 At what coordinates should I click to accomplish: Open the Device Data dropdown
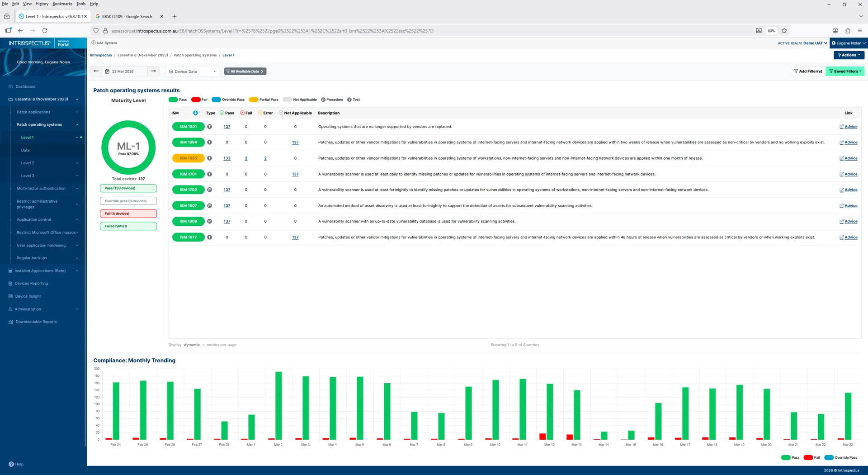(x=192, y=71)
